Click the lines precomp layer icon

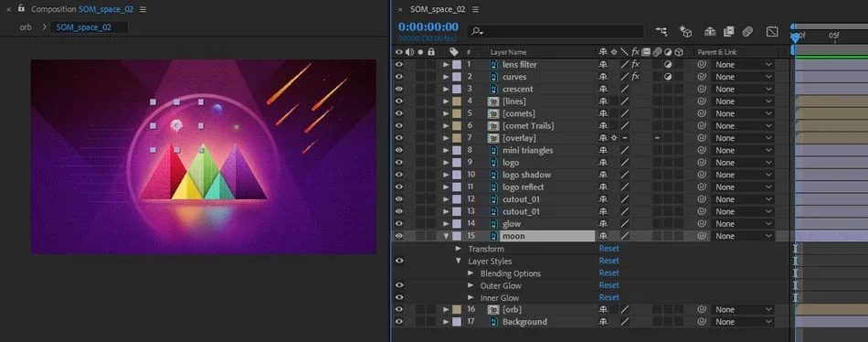coord(493,102)
